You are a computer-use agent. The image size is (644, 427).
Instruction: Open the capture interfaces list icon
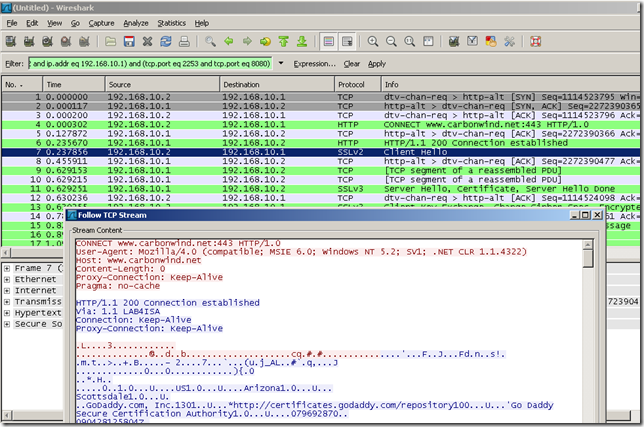point(11,41)
